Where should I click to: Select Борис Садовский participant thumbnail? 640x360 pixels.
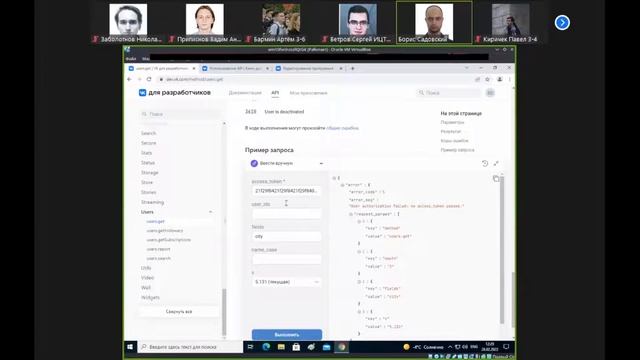pyautogui.click(x=434, y=22)
